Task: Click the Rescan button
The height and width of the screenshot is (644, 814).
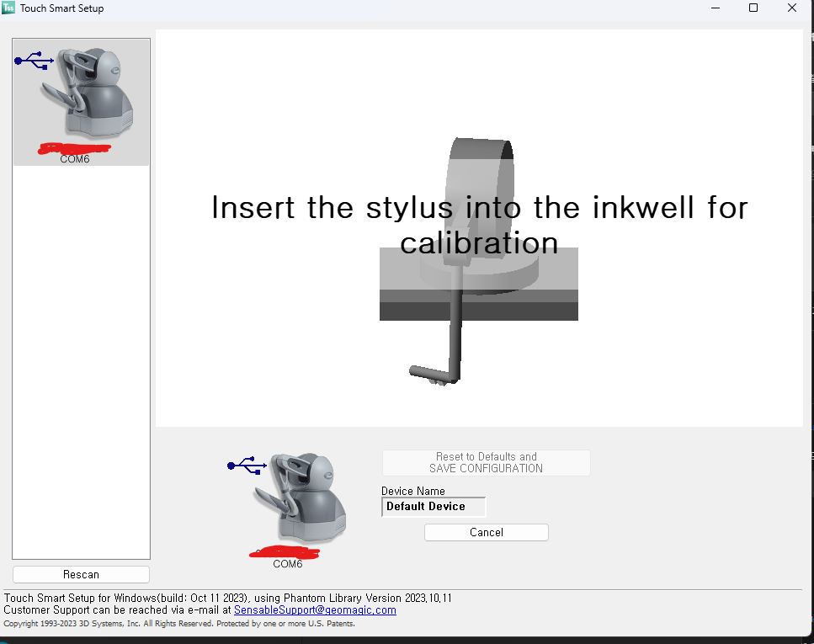Action: pyautogui.click(x=81, y=574)
